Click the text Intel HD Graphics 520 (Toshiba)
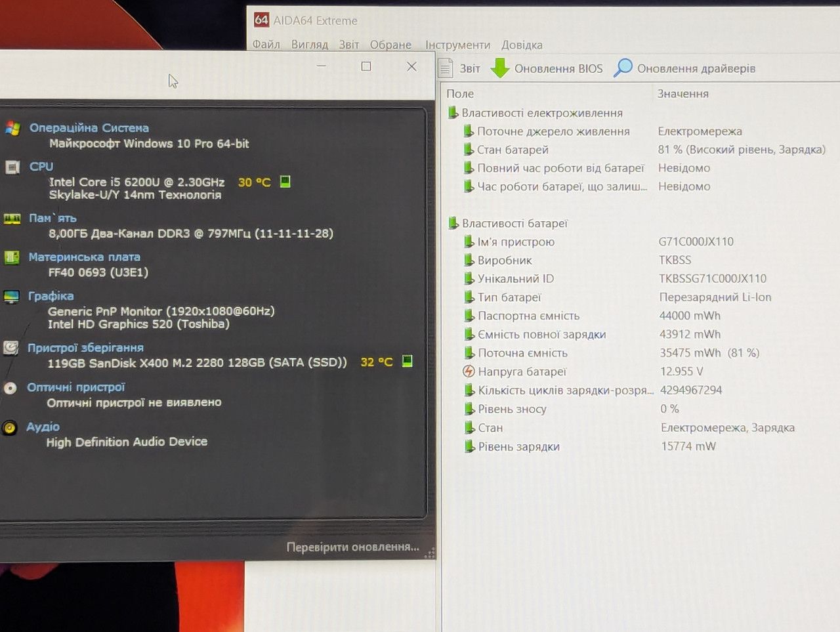This screenshot has width=840, height=632. tap(138, 324)
